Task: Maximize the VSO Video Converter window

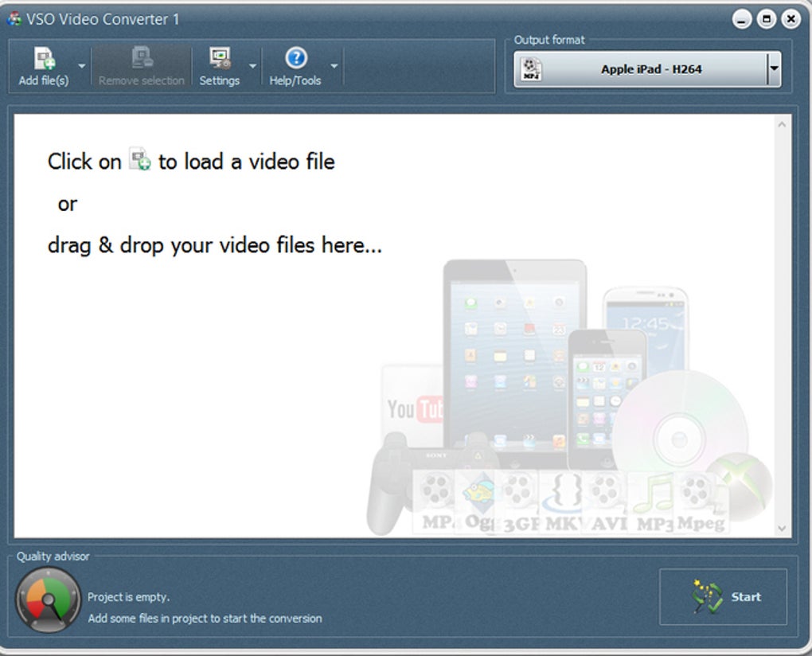Action: coord(767,20)
